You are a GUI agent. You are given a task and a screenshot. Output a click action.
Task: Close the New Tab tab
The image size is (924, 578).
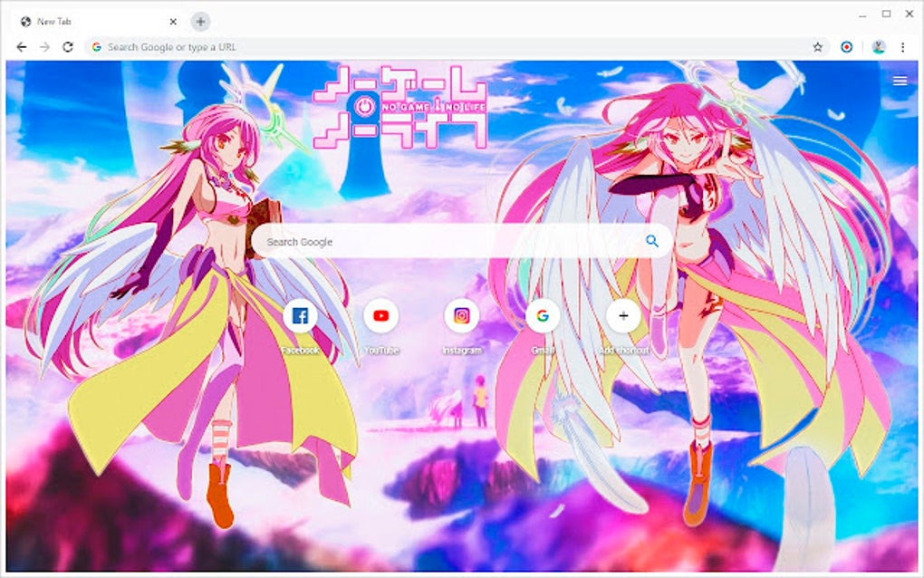[173, 22]
